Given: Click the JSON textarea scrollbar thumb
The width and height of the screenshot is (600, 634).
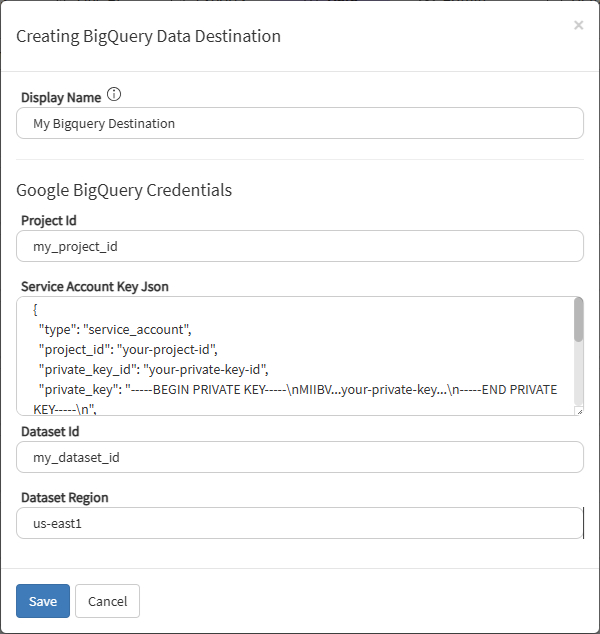Looking at the screenshot, I should [x=578, y=319].
